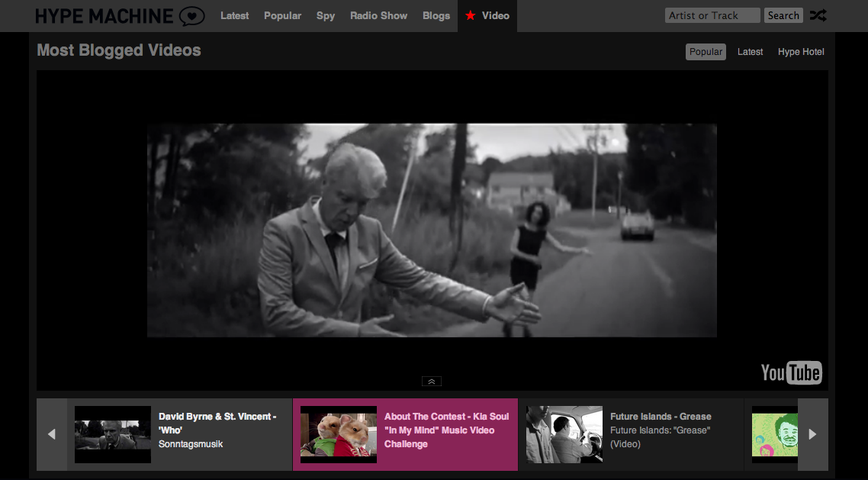
Task: Navigate to the Blogs section
Action: point(436,15)
